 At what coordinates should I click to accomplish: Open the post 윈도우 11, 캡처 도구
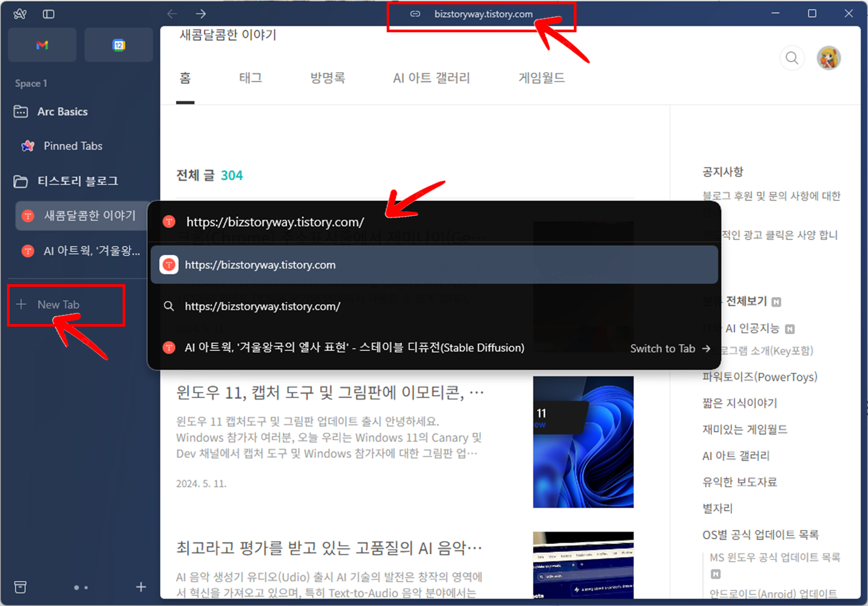click(330, 393)
